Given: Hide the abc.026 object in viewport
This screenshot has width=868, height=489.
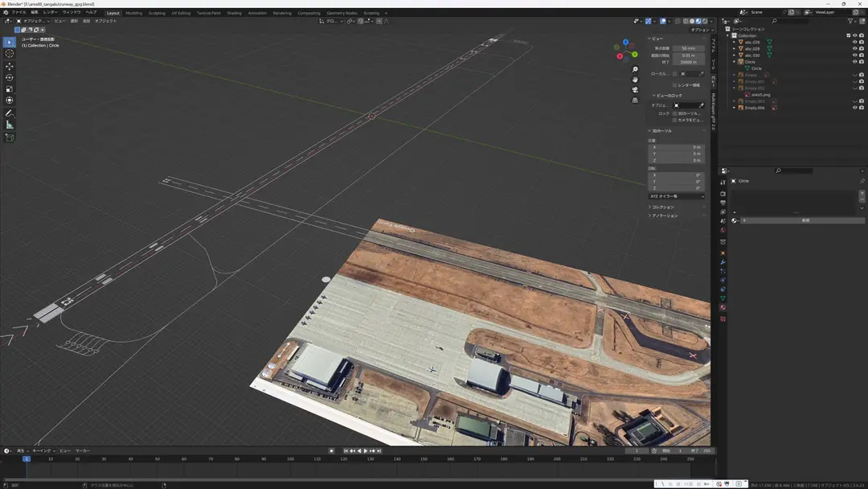Looking at the screenshot, I should click(854, 42).
